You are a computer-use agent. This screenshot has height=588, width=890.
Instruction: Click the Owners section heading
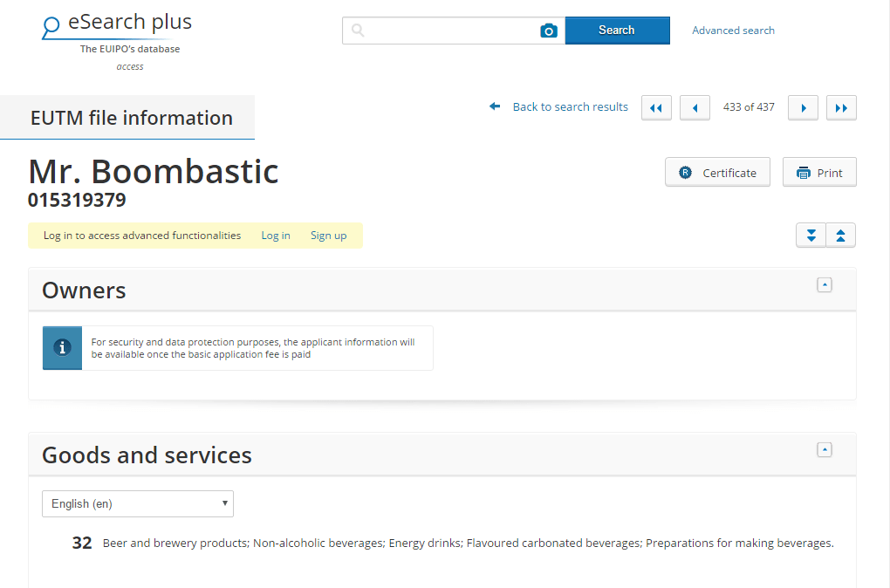84,291
